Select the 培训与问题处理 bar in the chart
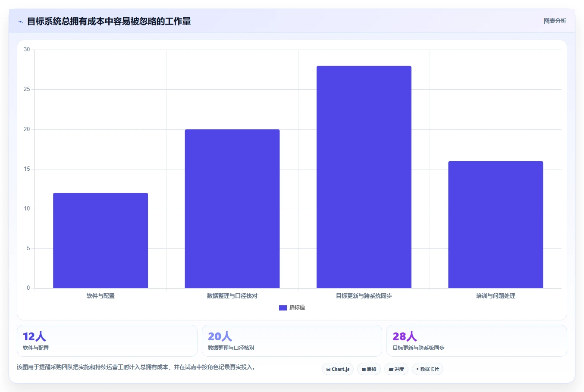Screen dimensions: 584x392 pyautogui.click(x=496, y=225)
